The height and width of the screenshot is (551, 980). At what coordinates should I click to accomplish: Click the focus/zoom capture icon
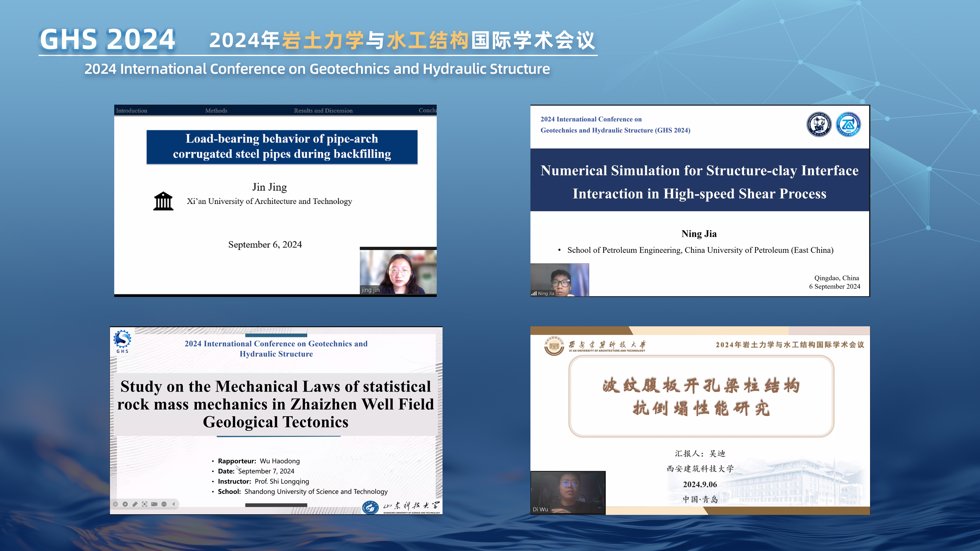click(x=145, y=504)
